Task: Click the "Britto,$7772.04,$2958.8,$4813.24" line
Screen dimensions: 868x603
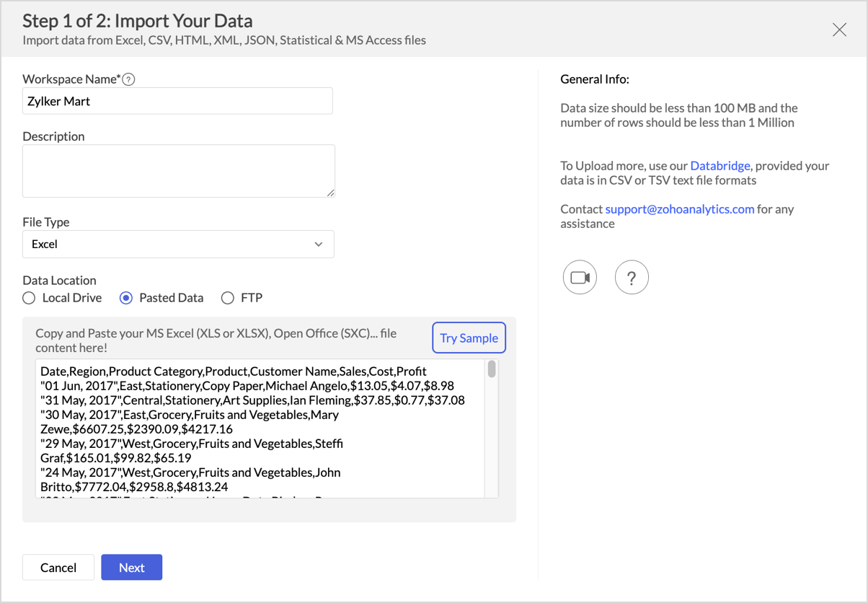Action: point(134,487)
